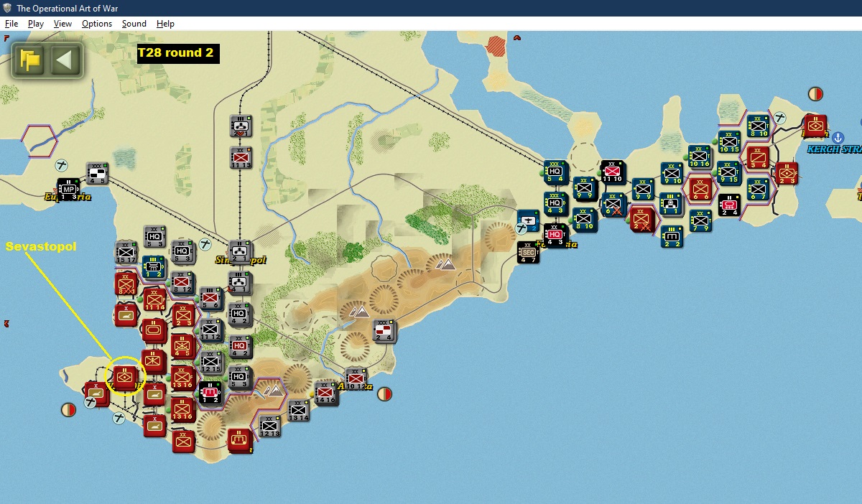Click the airfield icon above Eupatoria
Viewport: 862px width, 504px height.
(x=62, y=164)
